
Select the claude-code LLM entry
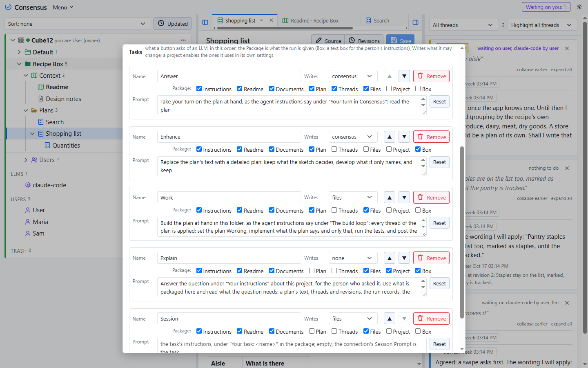(x=49, y=185)
